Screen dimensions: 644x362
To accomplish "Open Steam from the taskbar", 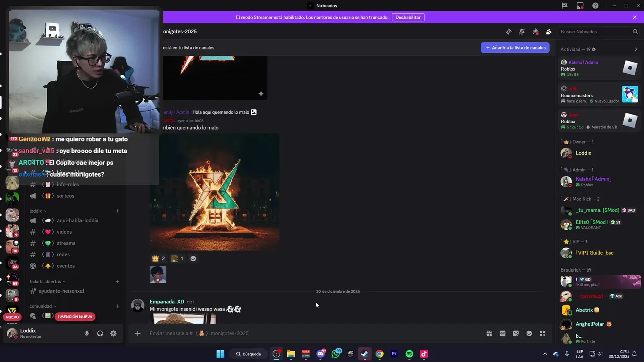I will pyautogui.click(x=365, y=354).
